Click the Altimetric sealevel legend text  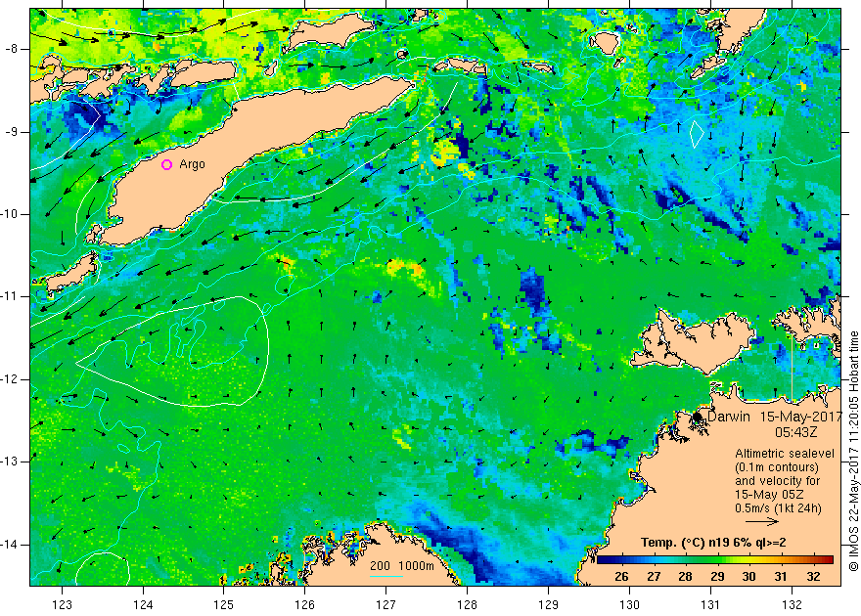[785, 454]
